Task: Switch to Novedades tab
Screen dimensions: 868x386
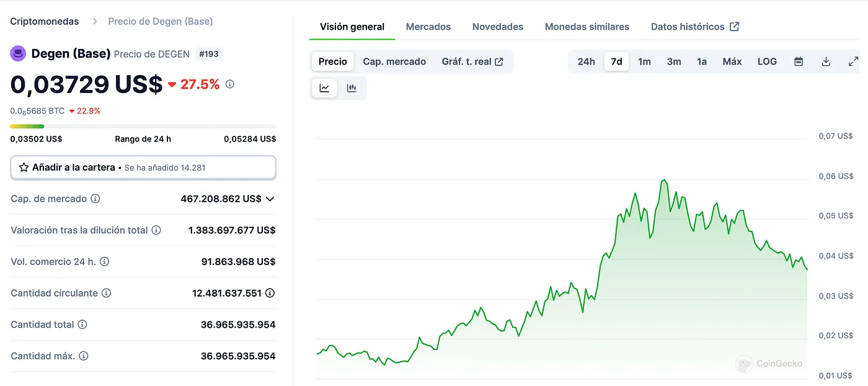Action: click(x=498, y=27)
